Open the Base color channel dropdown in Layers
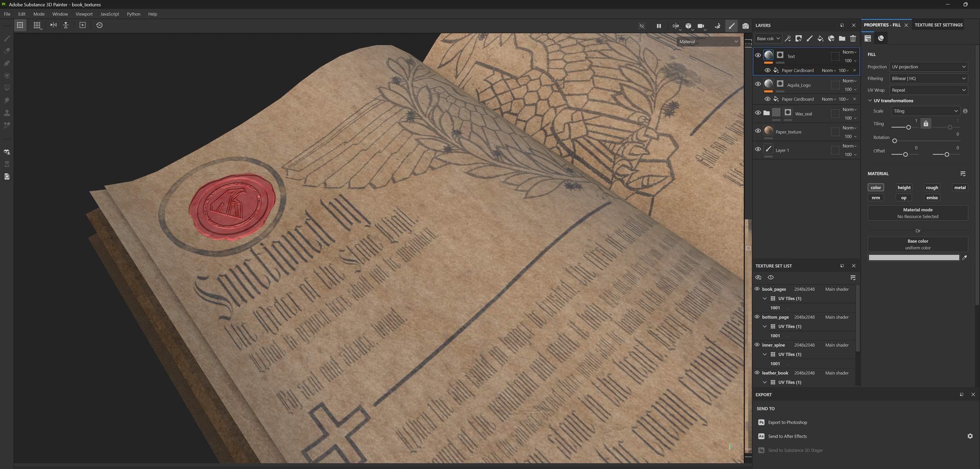Screen dimensions: 980x469 click(768, 38)
